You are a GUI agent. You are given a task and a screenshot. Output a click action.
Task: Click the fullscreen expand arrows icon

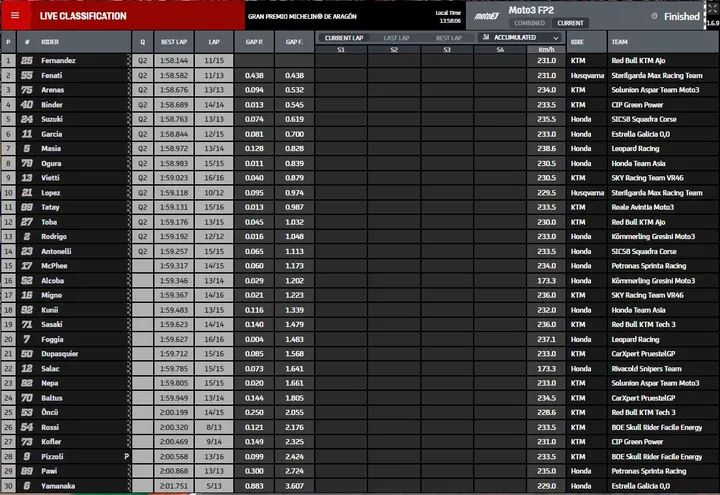click(712, 8)
